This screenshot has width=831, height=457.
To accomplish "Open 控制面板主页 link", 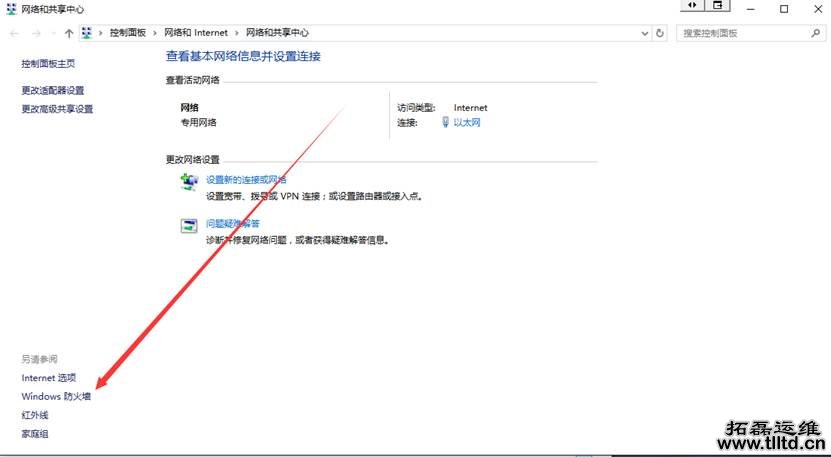I will click(48, 64).
